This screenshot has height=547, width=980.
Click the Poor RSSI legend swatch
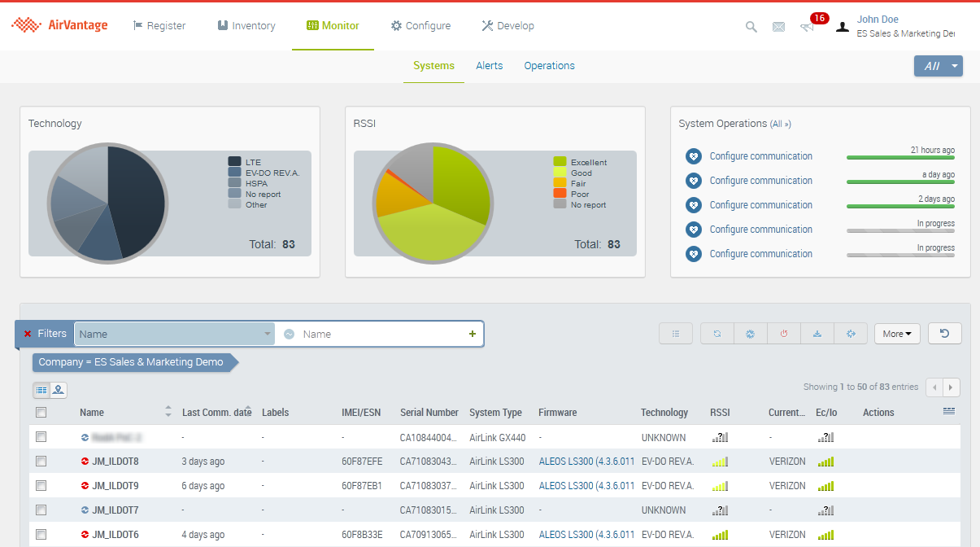click(x=560, y=194)
